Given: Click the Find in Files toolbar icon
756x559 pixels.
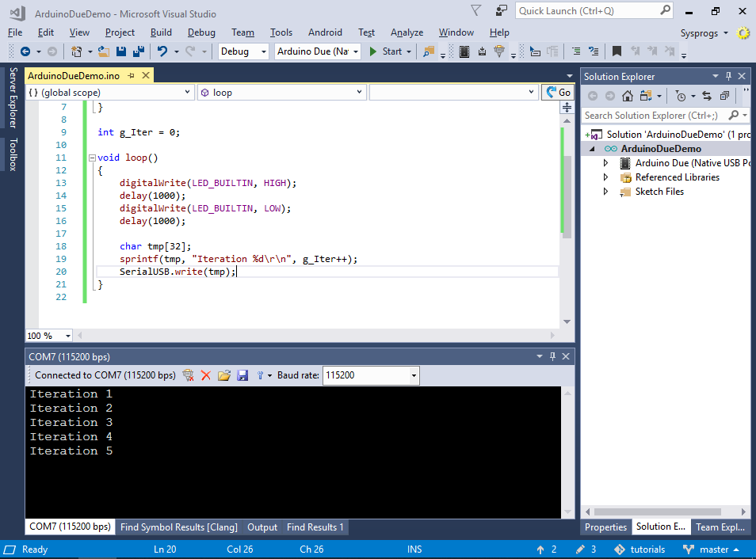Looking at the screenshot, I should tap(428, 51).
